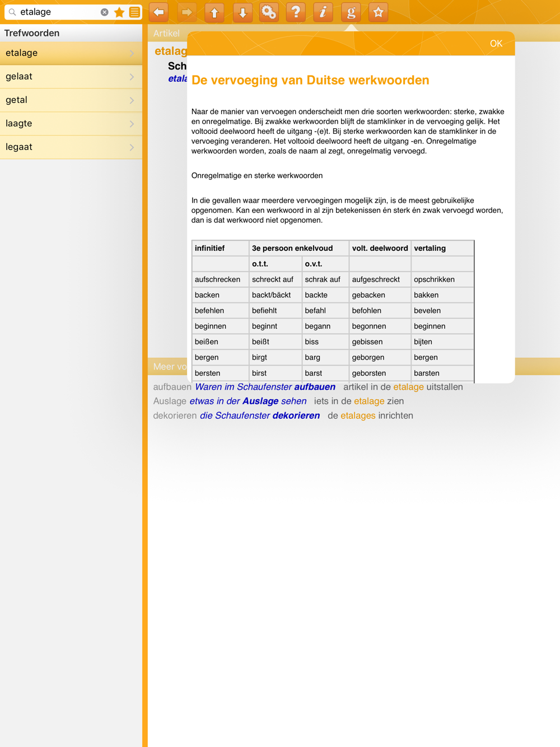Click the infinitief column header
Screen dimensions: 560x747
(x=221, y=248)
